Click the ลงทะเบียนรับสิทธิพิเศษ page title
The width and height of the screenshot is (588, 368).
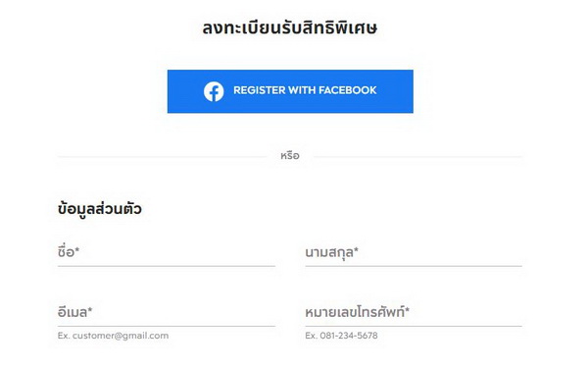[x=290, y=28]
